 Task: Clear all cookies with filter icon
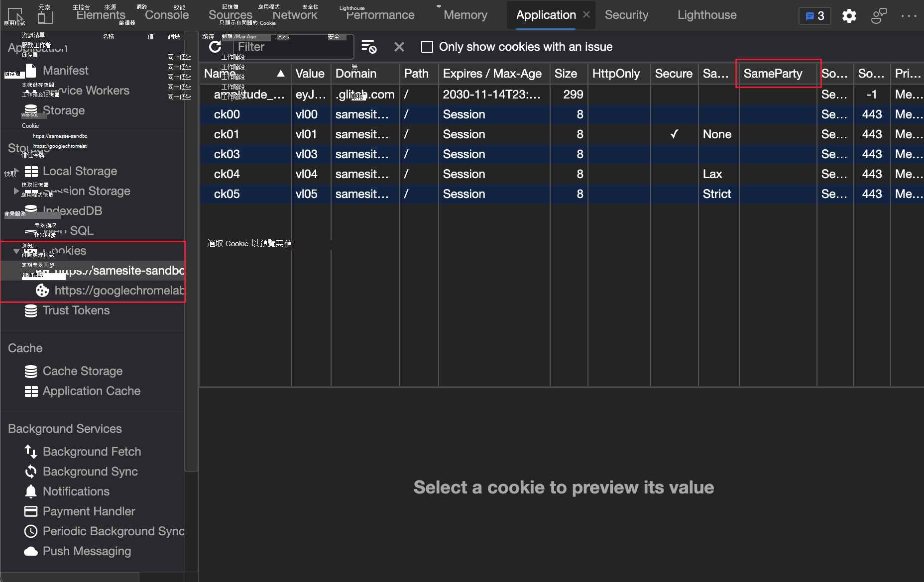pyautogui.click(x=369, y=47)
